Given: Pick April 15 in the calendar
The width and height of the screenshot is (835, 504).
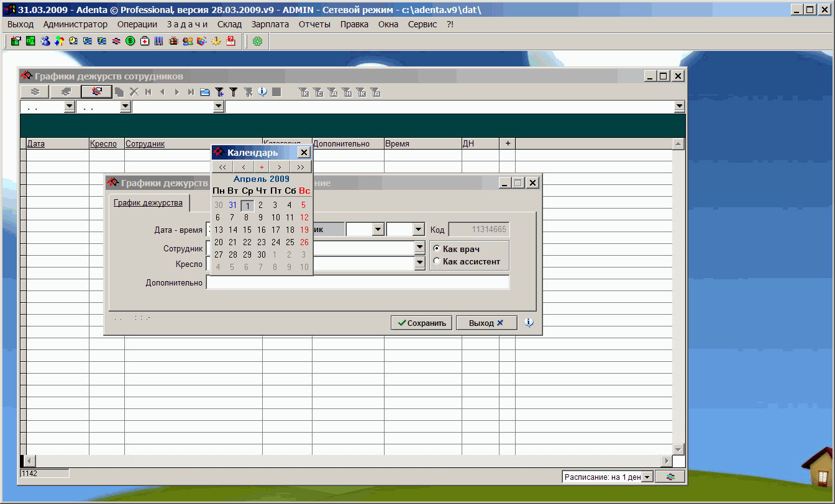Looking at the screenshot, I should click(247, 230).
